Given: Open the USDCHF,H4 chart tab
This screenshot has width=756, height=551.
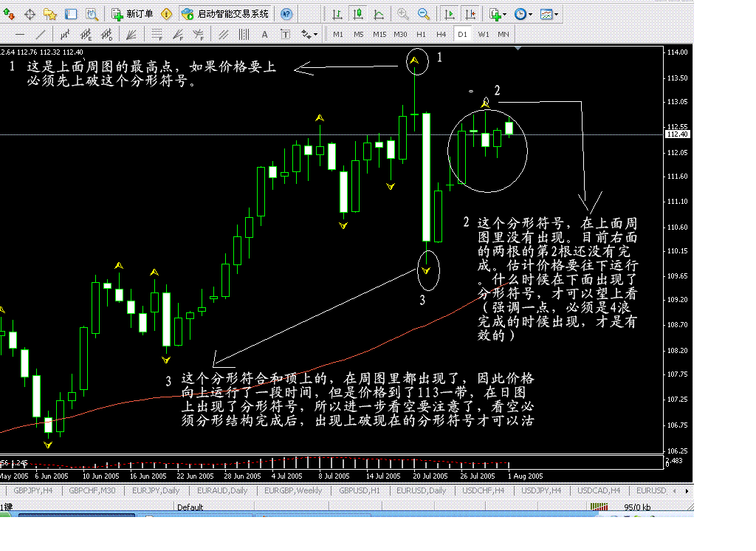Looking at the screenshot, I should tap(483, 490).
